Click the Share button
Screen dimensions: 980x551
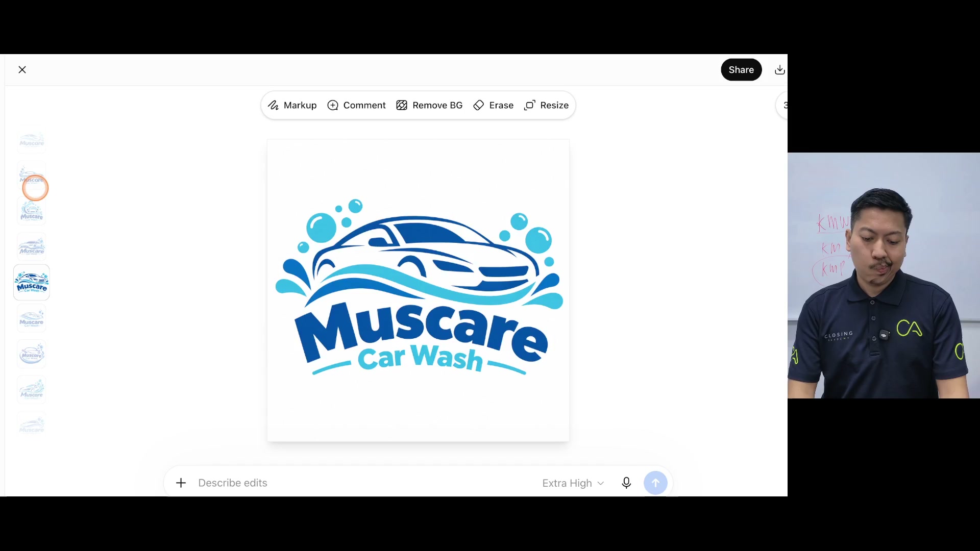pos(741,70)
